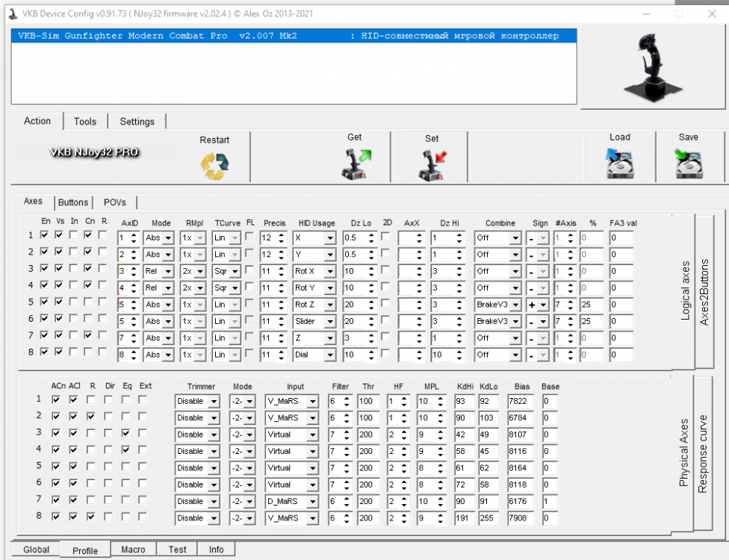The image size is (729, 560).
Task: Switch to the Settings tab
Action: coord(137,121)
